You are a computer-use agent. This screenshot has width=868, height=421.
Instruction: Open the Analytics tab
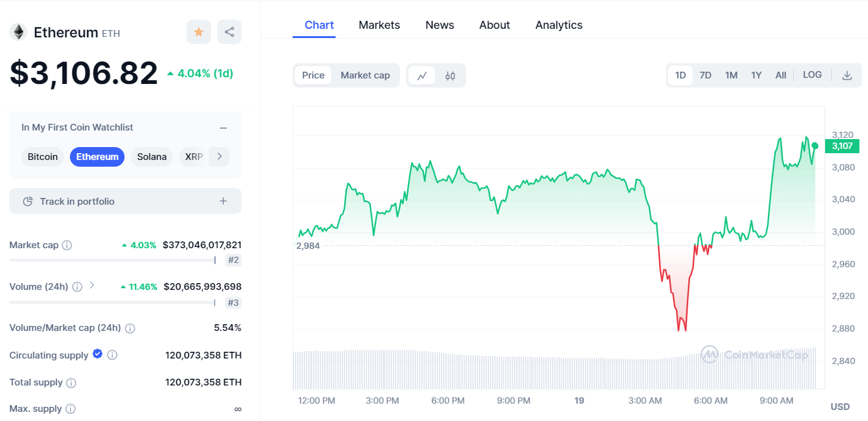point(559,25)
